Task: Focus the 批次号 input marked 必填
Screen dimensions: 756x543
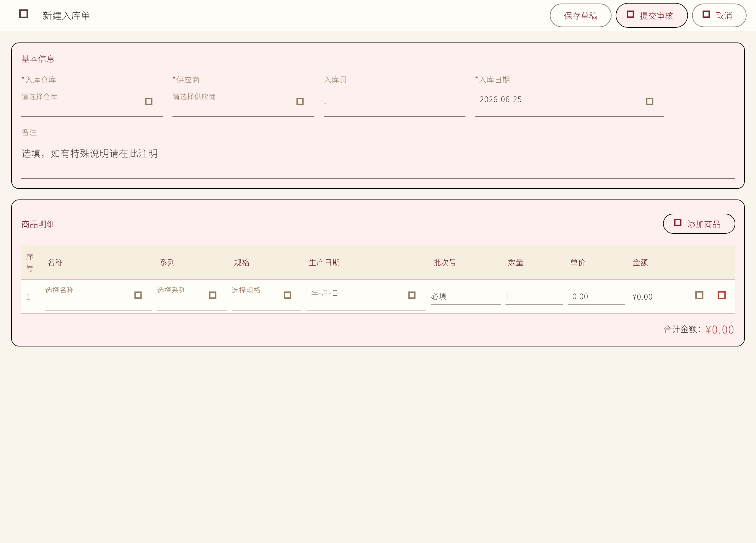Action: 466,297
